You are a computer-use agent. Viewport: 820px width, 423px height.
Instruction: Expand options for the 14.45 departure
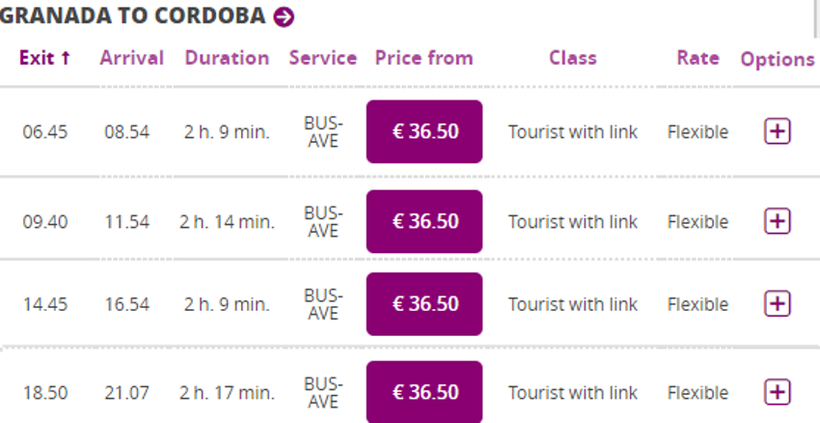point(777,303)
